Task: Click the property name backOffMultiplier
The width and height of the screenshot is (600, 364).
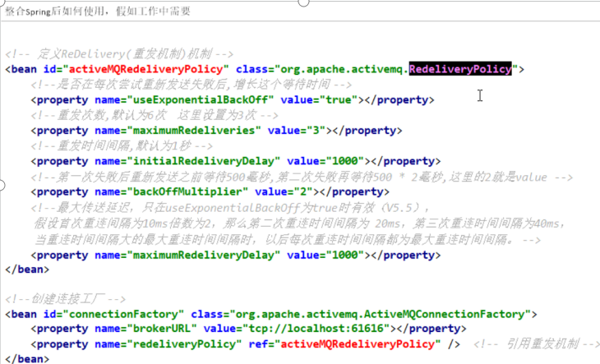Action: [x=187, y=191]
